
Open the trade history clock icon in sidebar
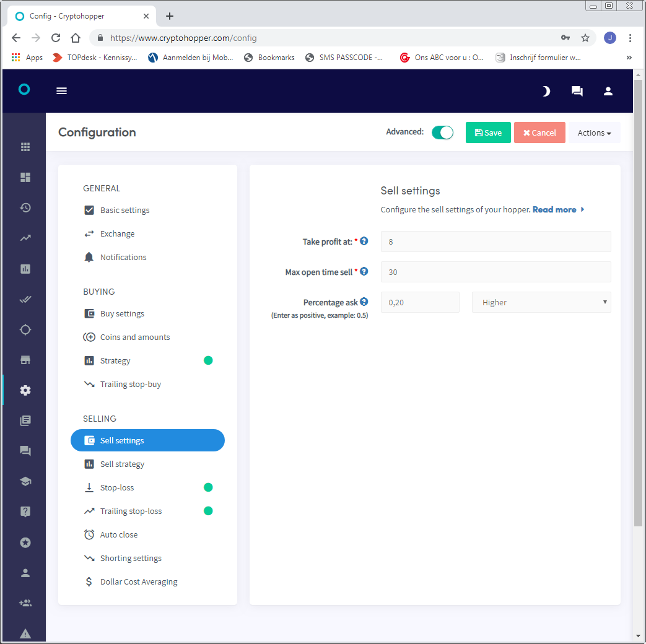tap(25, 207)
